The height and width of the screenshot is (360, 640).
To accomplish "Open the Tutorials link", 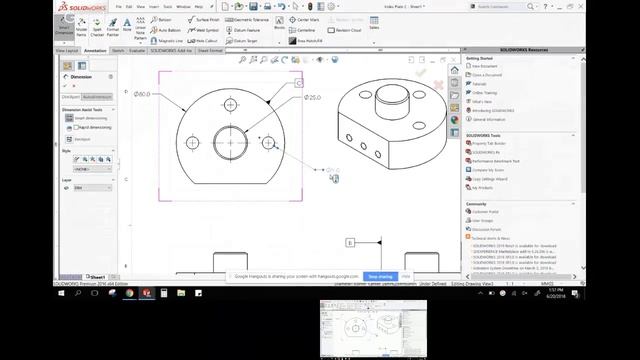I will tap(476, 84).
